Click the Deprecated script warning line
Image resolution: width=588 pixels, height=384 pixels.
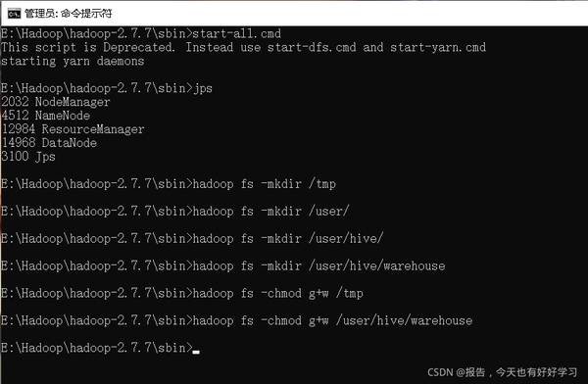pos(243,48)
